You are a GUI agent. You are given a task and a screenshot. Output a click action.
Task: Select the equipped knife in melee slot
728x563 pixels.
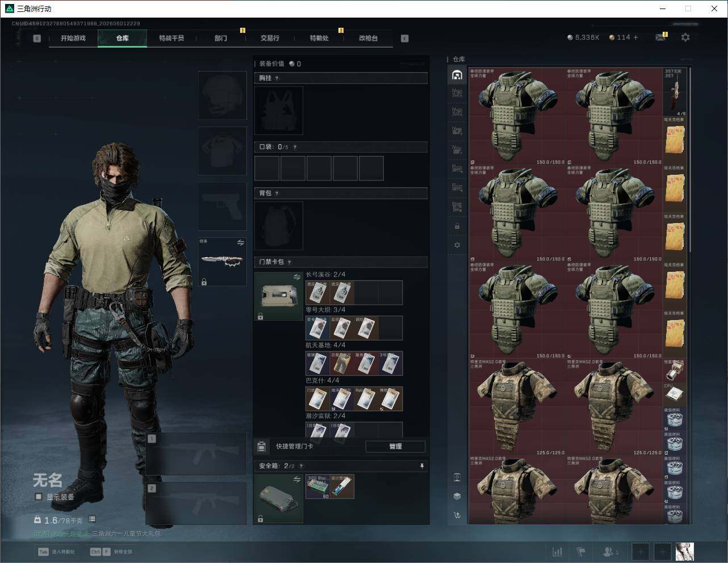pos(222,262)
